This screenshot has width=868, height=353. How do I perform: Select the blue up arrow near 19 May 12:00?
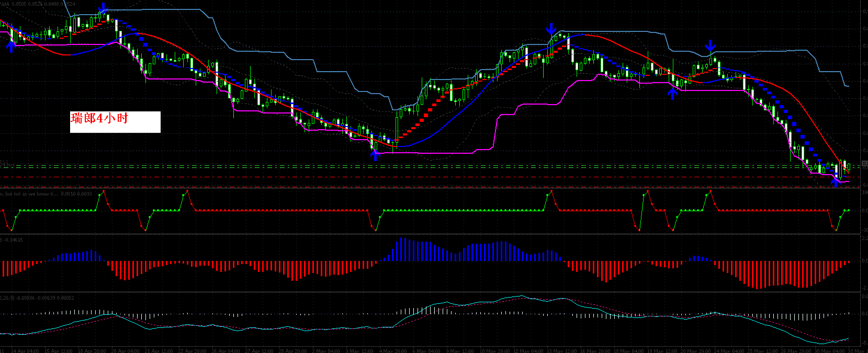(673, 94)
